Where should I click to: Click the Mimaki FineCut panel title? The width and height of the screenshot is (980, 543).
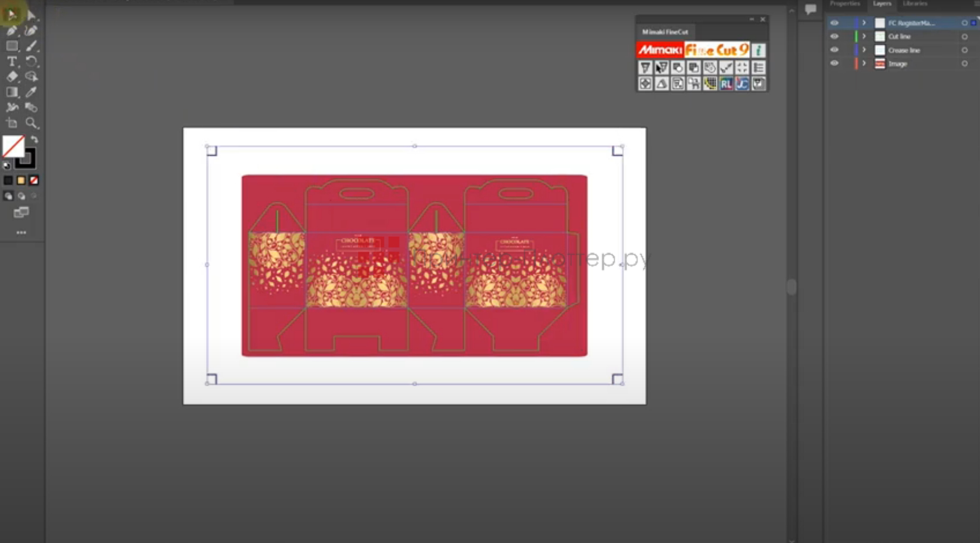tap(665, 32)
